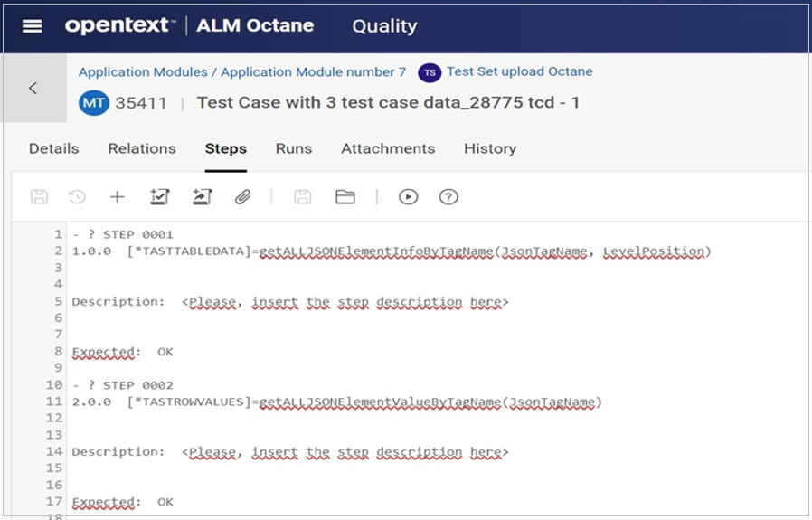Screen dimensions: 812x520
Task: Click the plus icon to add step
Action: [x=117, y=196]
